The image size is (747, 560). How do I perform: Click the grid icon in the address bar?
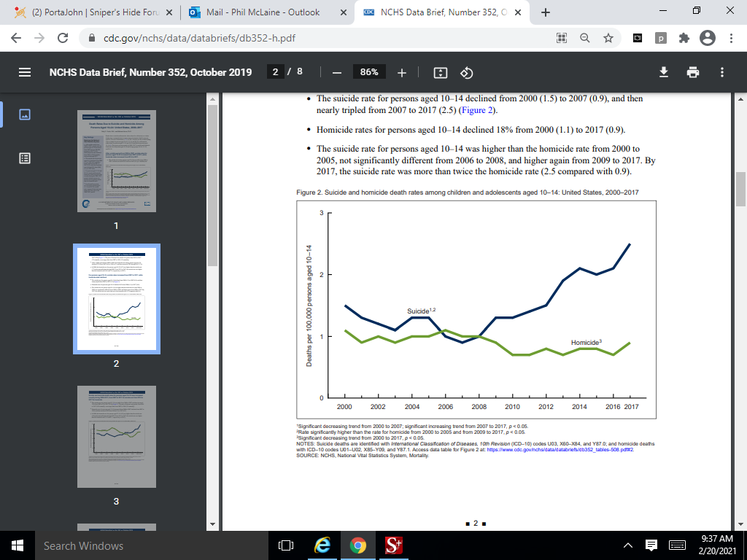coord(562,38)
